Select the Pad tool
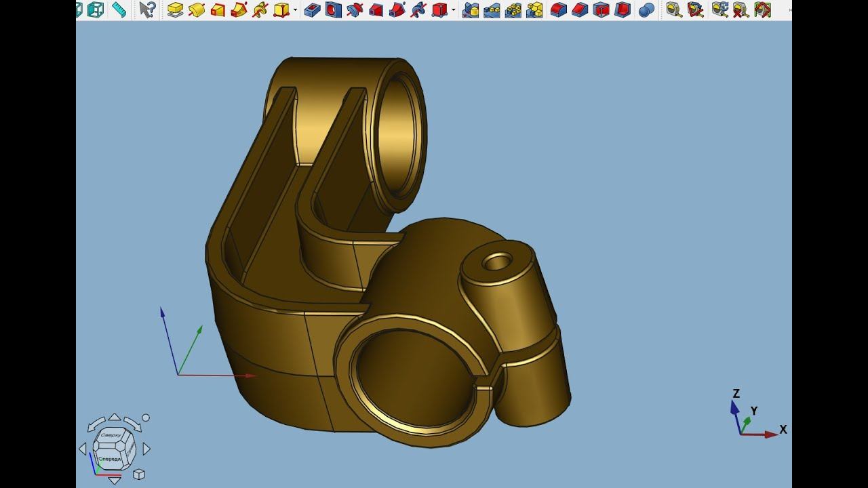 point(175,9)
